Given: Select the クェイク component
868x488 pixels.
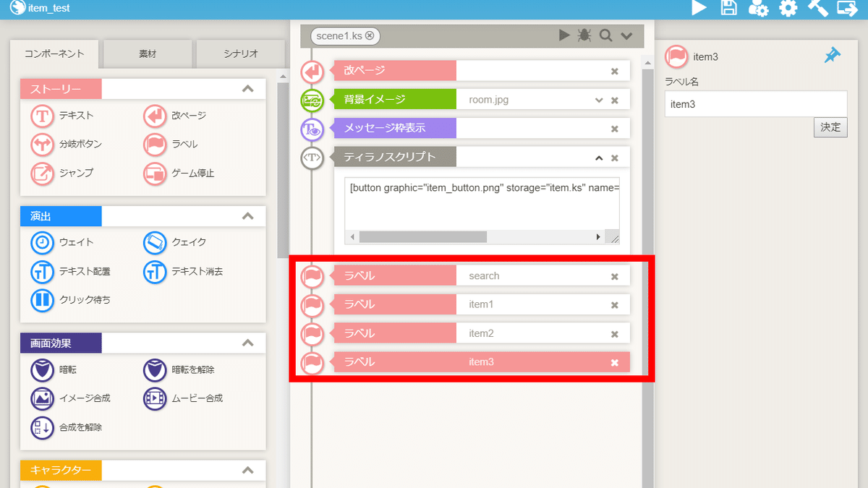Looking at the screenshot, I should [x=175, y=242].
